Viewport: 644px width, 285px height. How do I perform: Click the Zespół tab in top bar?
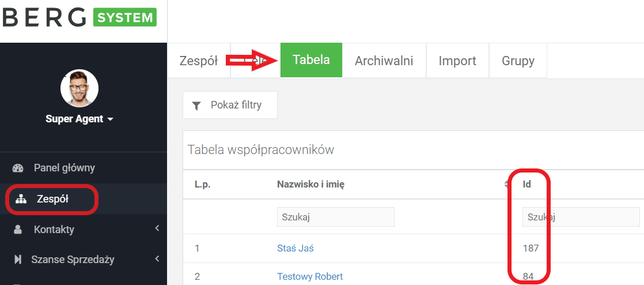pyautogui.click(x=198, y=61)
